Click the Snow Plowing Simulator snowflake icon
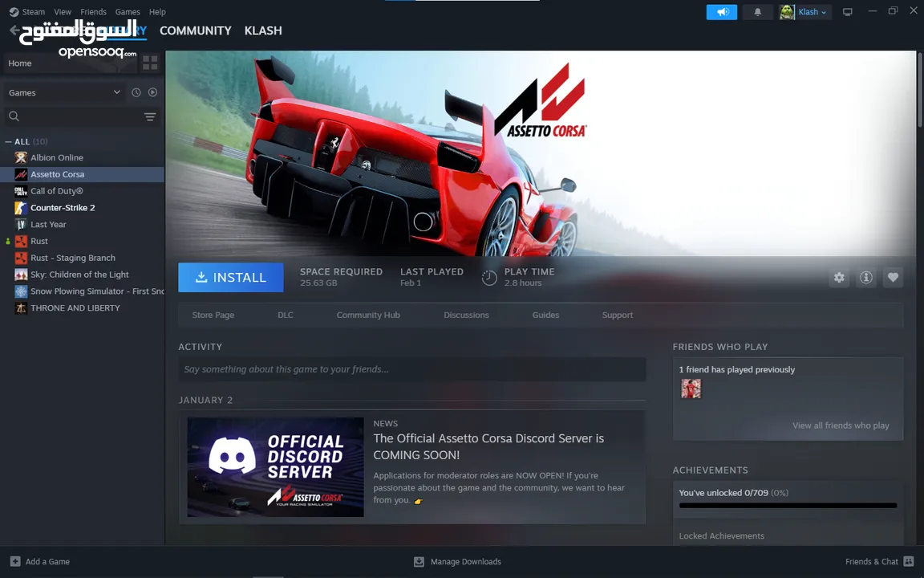Screen dimensions: 924x578 (x=21, y=291)
